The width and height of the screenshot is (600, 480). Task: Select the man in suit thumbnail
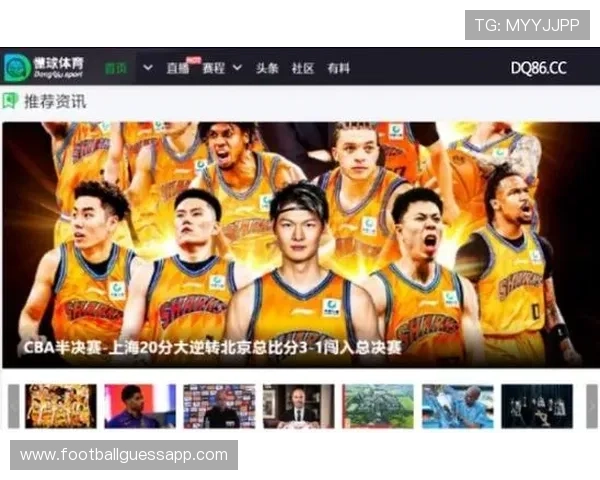[x=298, y=406]
